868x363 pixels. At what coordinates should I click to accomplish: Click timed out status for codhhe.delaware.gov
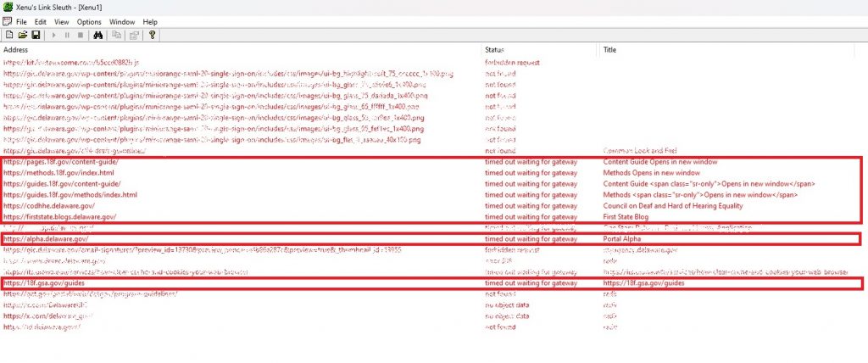click(531, 205)
